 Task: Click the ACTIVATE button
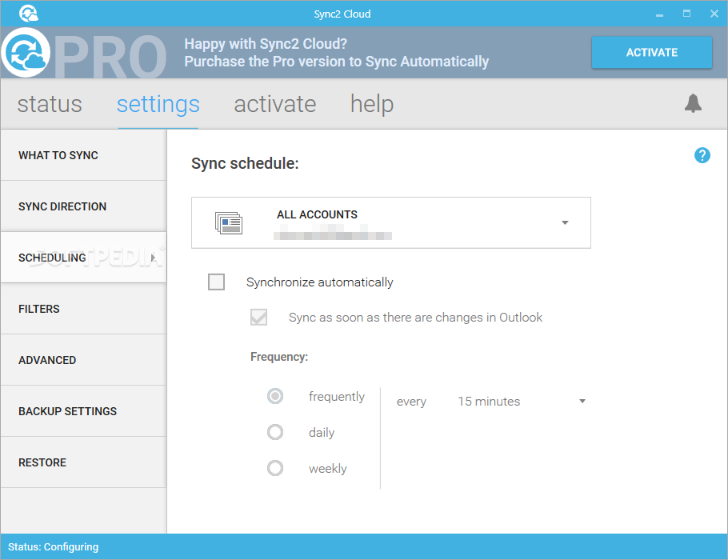coord(651,53)
